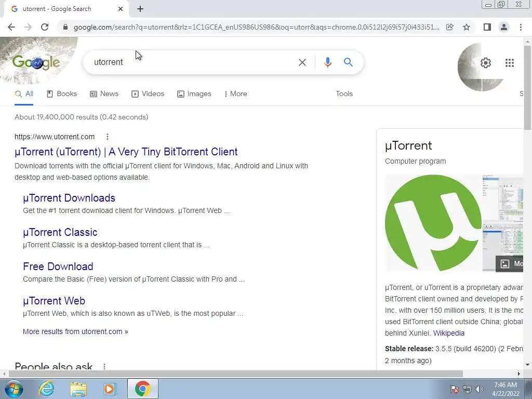532x399 pixels.
Task: Go back to the previous page
Action: coord(11,27)
